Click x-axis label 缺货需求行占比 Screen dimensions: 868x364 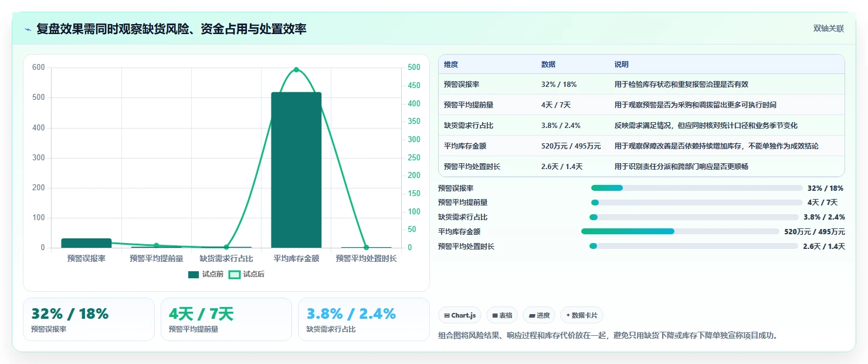pos(226,258)
